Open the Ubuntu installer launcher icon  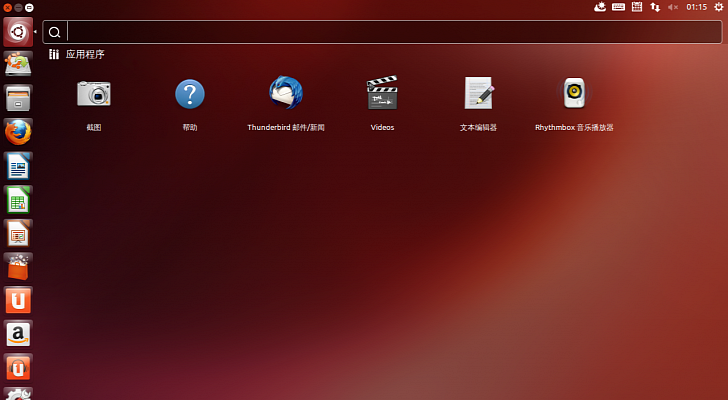click(x=18, y=64)
